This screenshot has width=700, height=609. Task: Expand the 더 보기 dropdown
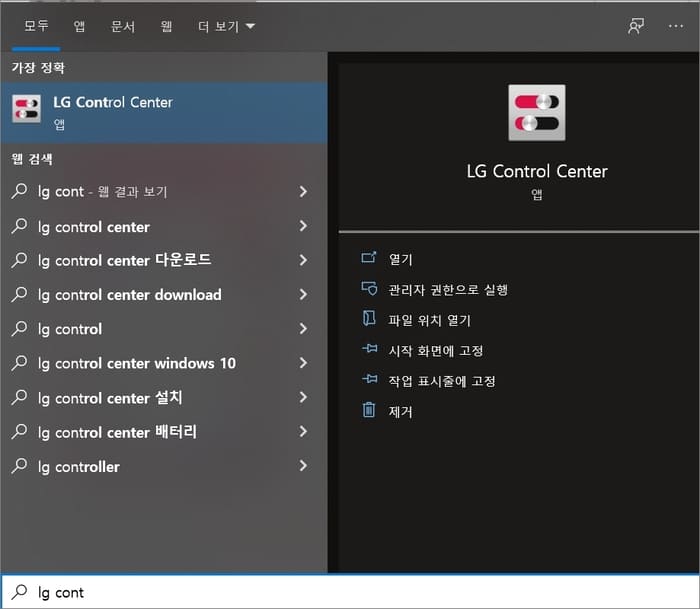pos(226,26)
